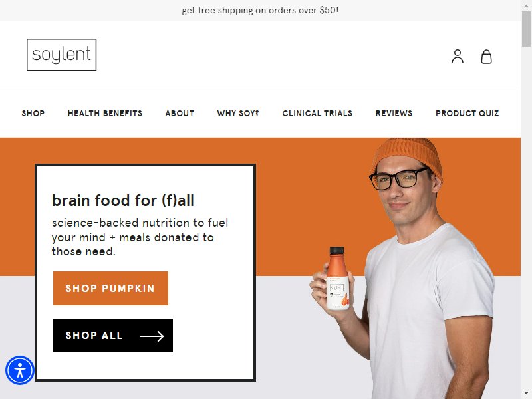Click the free shipping announcement banner

(260, 10)
